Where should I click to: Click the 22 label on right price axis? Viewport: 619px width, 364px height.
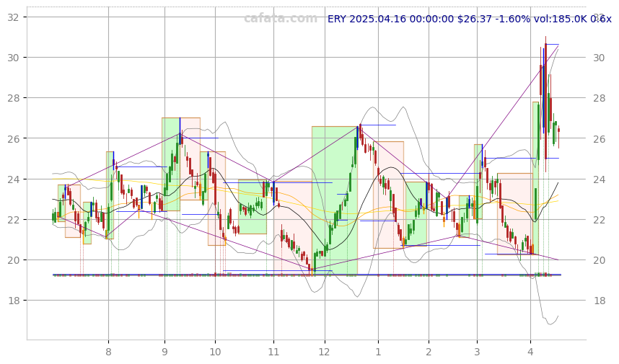(x=599, y=220)
